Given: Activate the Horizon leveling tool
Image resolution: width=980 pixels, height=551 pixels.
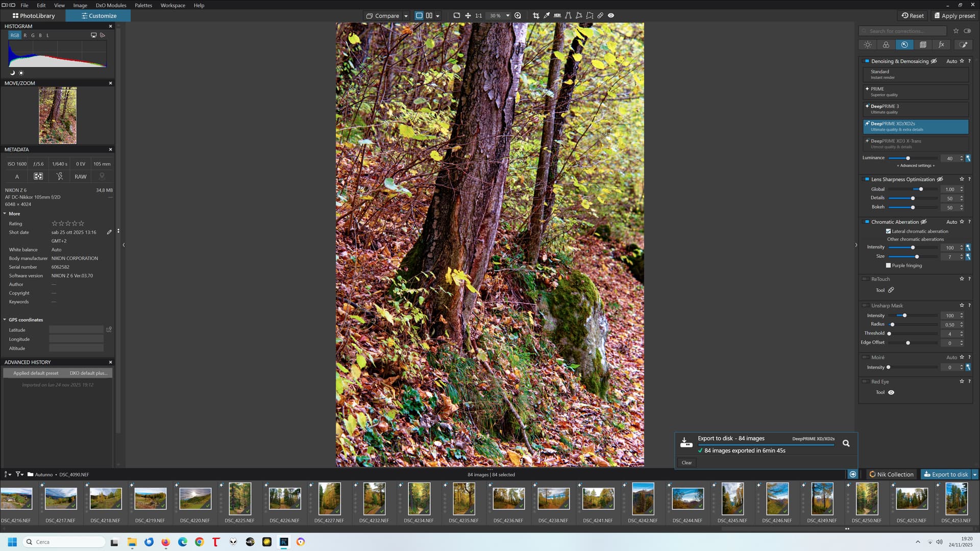Looking at the screenshot, I should [557, 16].
